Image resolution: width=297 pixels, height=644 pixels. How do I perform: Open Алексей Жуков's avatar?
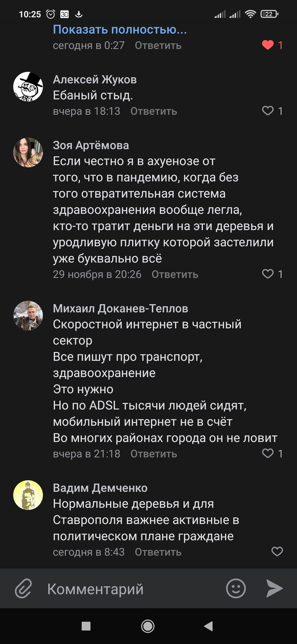(28, 87)
